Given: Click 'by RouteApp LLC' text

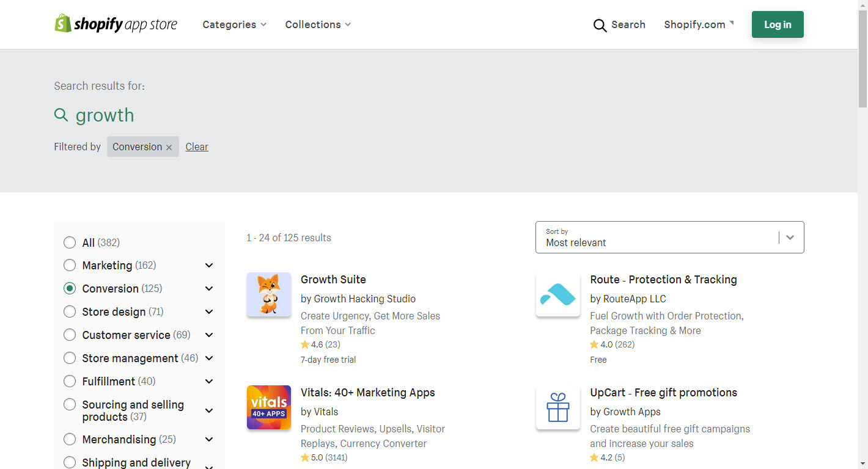Looking at the screenshot, I should pyautogui.click(x=628, y=299).
